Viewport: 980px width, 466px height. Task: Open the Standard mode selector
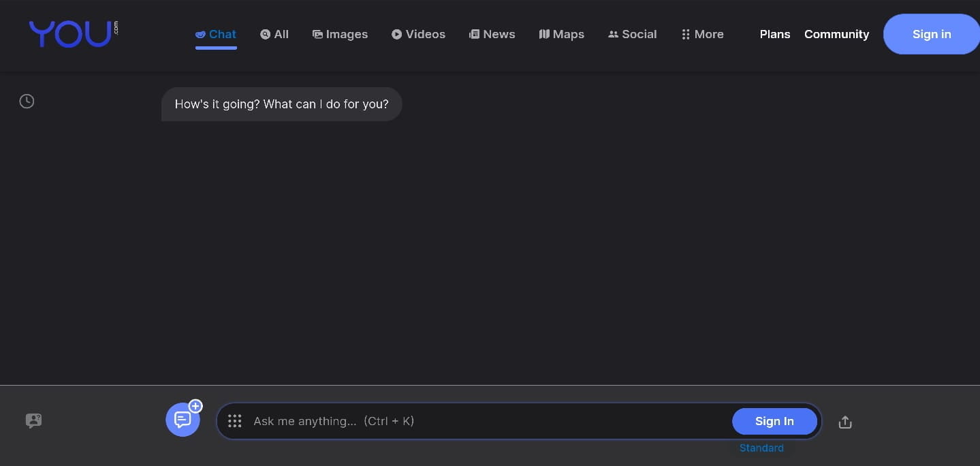[x=761, y=448]
